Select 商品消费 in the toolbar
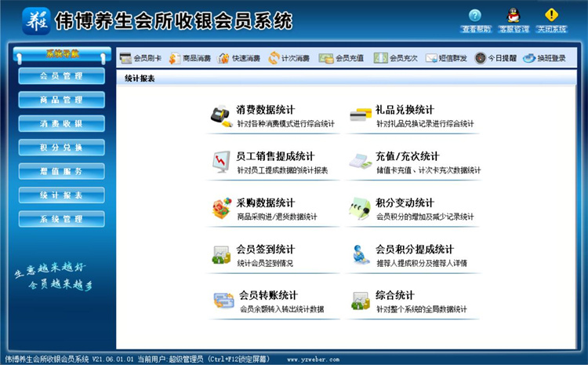The width and height of the screenshot is (588, 365). pyautogui.click(x=190, y=58)
